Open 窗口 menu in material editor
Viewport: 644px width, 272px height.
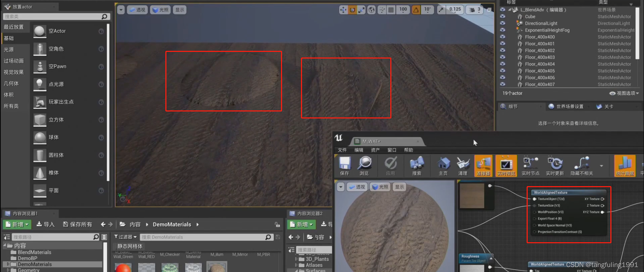click(x=392, y=150)
